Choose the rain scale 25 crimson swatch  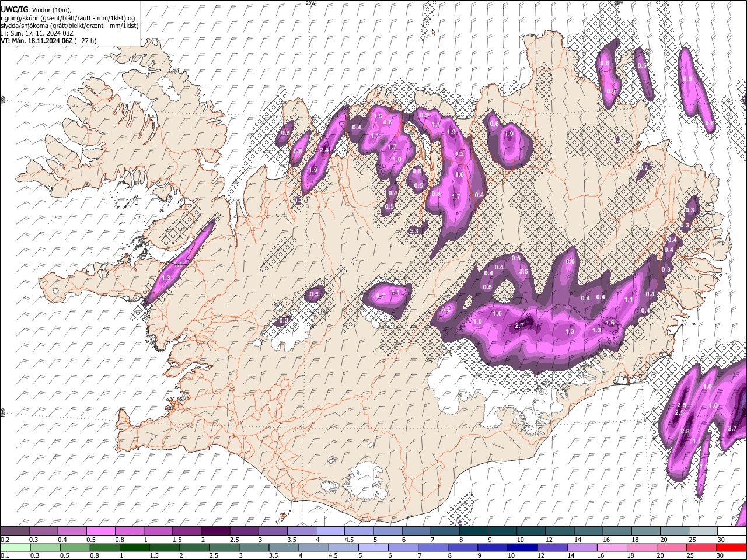click(701, 547)
